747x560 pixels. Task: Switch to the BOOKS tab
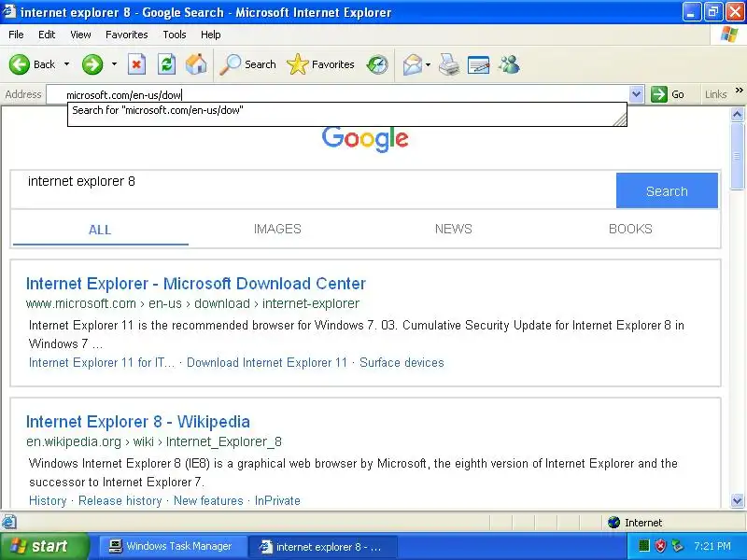point(630,229)
